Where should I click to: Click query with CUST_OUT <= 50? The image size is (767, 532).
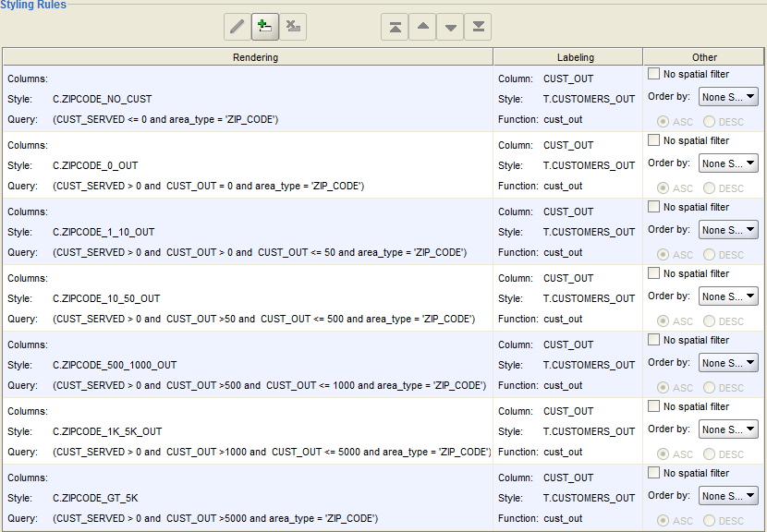point(260,253)
